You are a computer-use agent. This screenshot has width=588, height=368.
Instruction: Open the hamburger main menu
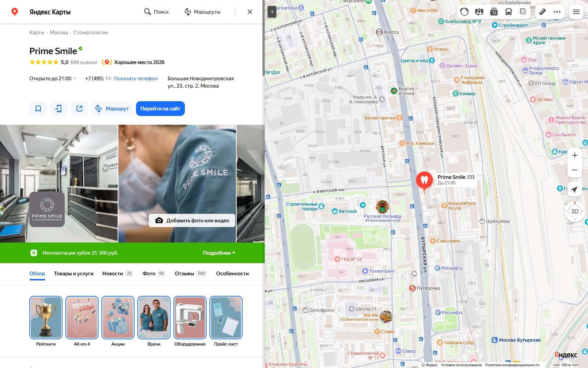pyautogui.click(x=576, y=12)
